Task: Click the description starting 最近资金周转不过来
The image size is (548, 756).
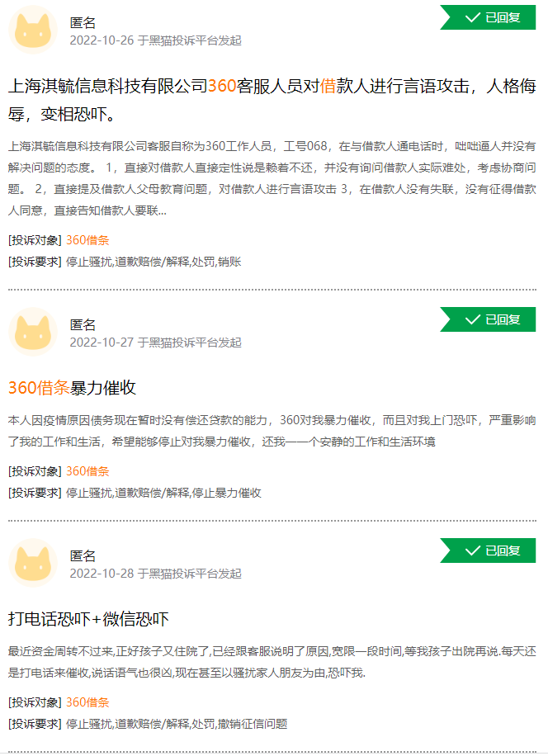Action: [272, 662]
